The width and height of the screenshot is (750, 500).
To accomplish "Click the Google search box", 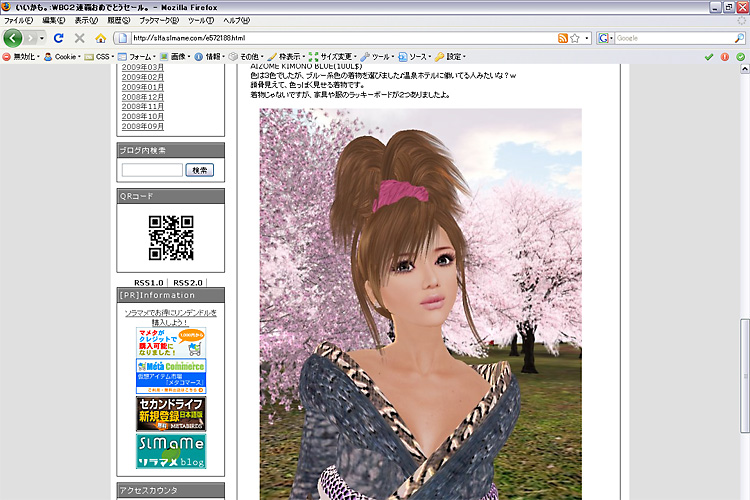I will tap(674, 38).
